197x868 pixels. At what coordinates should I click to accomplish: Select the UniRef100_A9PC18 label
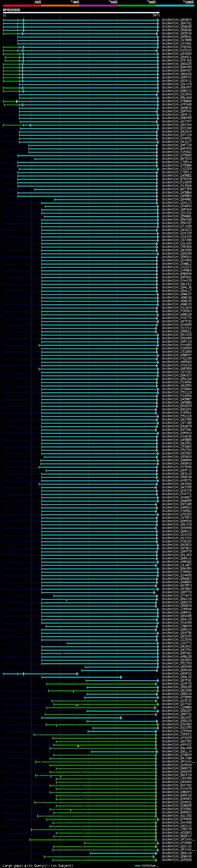[176, 342]
